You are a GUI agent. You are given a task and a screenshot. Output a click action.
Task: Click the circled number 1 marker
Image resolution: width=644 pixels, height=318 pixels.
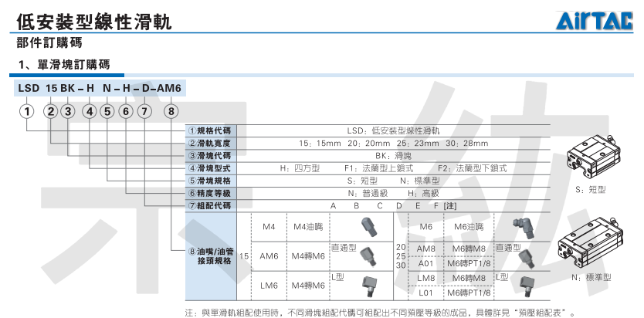(x=27, y=112)
